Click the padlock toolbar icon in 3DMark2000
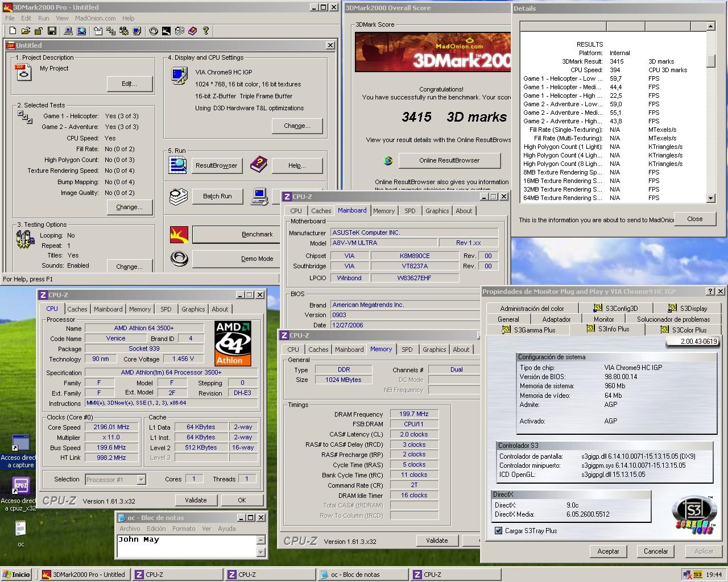Viewport: 728px width, 582px height. click(39, 31)
